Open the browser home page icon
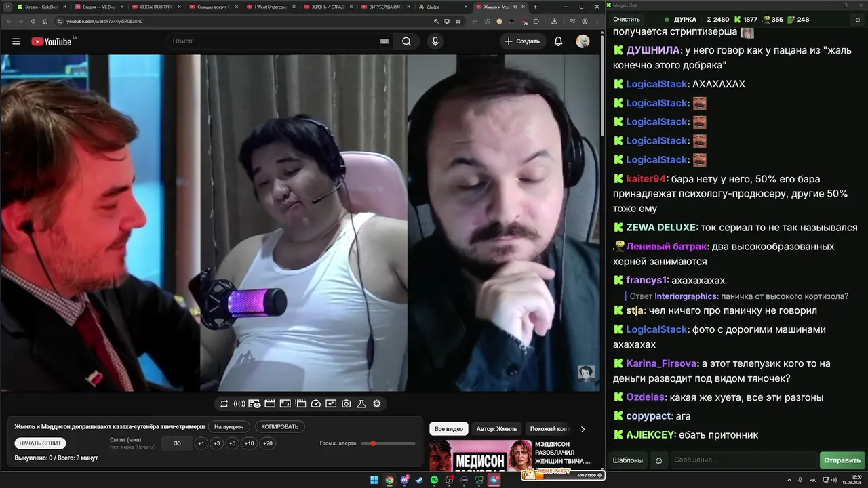 pos(45,21)
